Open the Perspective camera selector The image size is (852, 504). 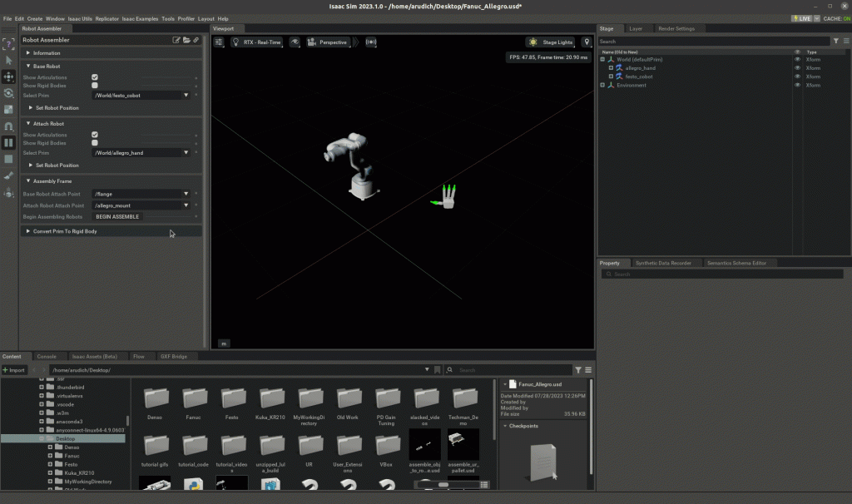[328, 42]
